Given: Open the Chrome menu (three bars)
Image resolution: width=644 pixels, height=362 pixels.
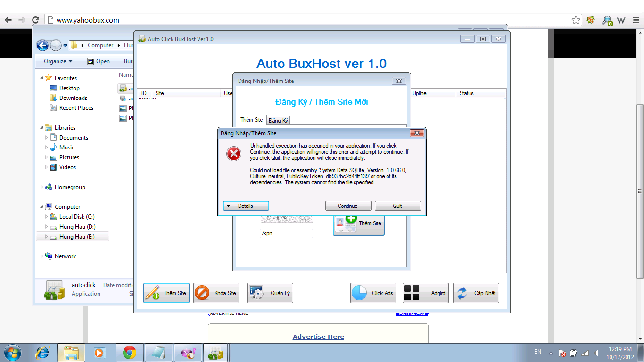Looking at the screenshot, I should tap(636, 20).
